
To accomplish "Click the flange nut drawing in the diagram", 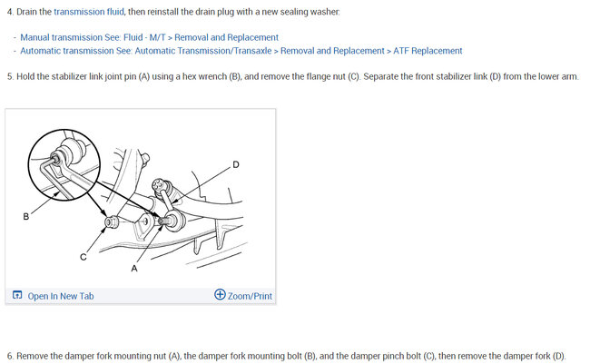I will point(112,221).
